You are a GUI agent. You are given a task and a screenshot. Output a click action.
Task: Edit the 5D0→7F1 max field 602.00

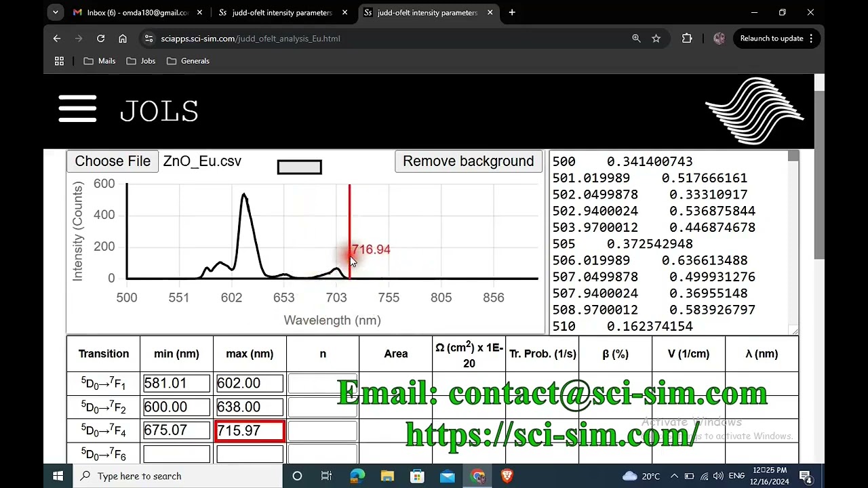click(x=250, y=384)
